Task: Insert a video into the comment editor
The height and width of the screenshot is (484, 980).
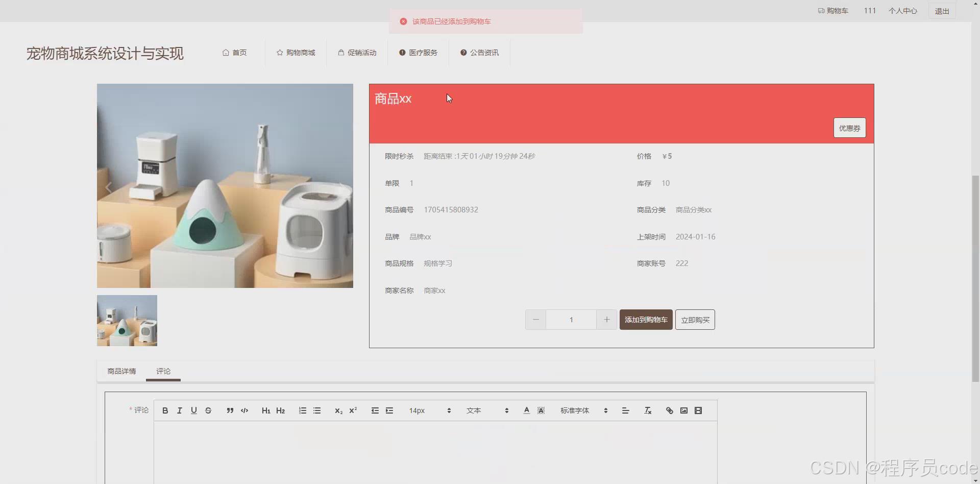Action: tap(698, 410)
